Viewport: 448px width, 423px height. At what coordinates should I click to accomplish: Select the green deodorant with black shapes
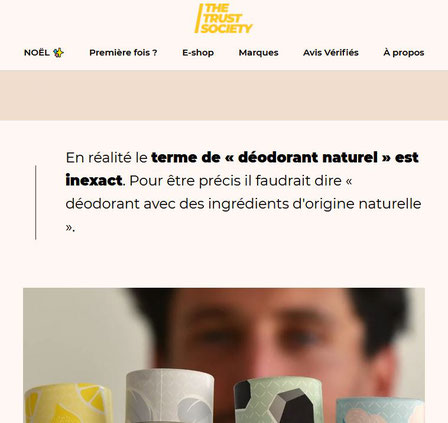pyautogui.click(x=279, y=400)
